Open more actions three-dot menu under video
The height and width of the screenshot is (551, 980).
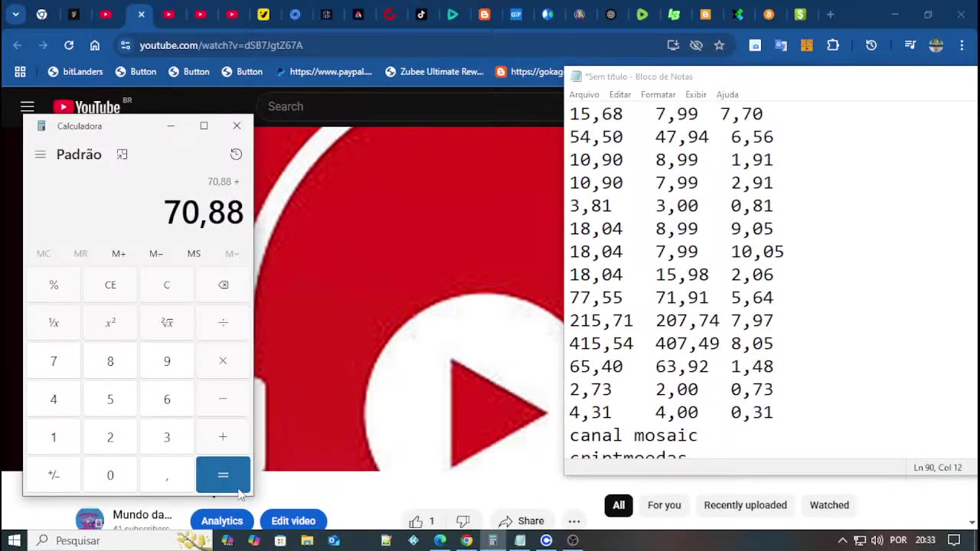tap(574, 521)
